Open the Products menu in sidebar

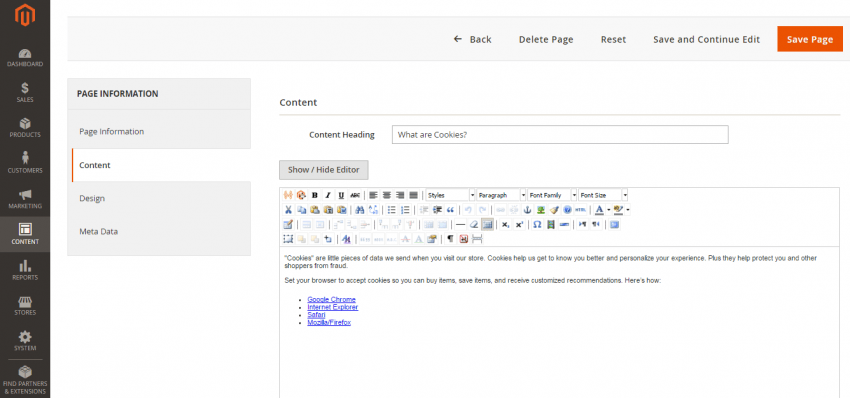click(x=25, y=128)
